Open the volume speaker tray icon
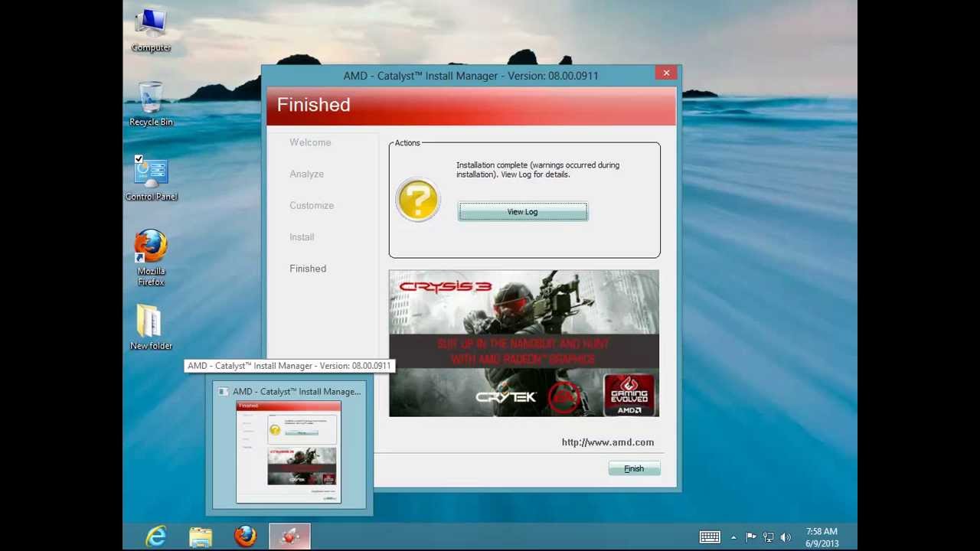The height and width of the screenshot is (551, 980). (786, 537)
